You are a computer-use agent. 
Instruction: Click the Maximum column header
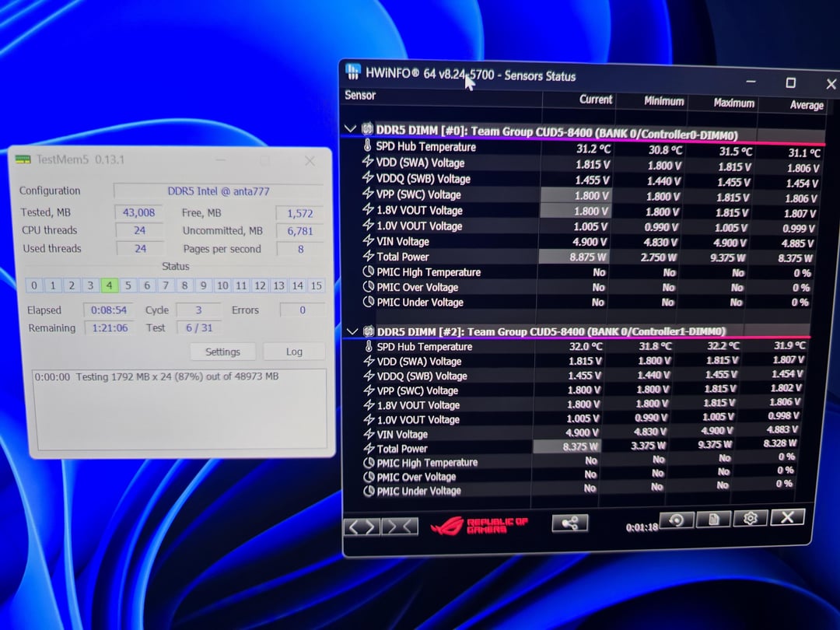coord(733,103)
